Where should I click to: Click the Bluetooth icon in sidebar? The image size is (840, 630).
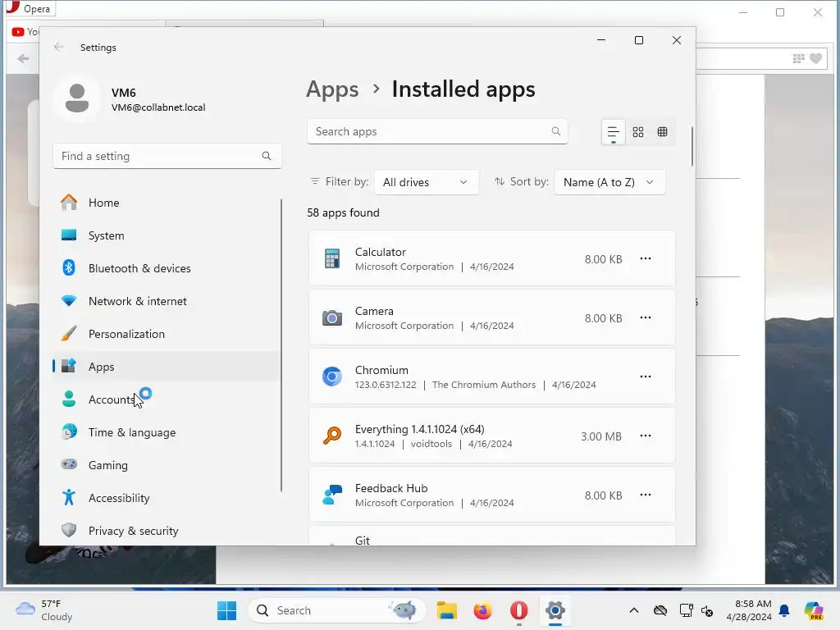click(x=69, y=267)
